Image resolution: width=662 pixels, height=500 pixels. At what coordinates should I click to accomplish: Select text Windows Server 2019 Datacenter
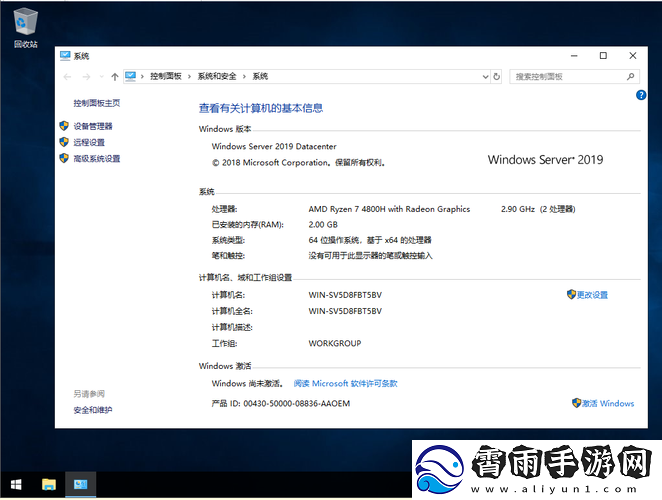click(x=274, y=147)
